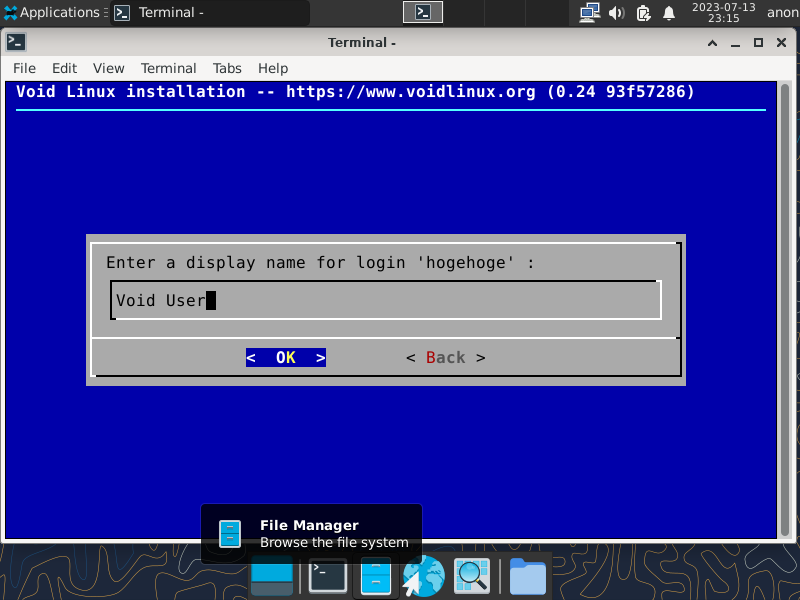Click the display name input field
800x600 pixels.
(x=386, y=300)
